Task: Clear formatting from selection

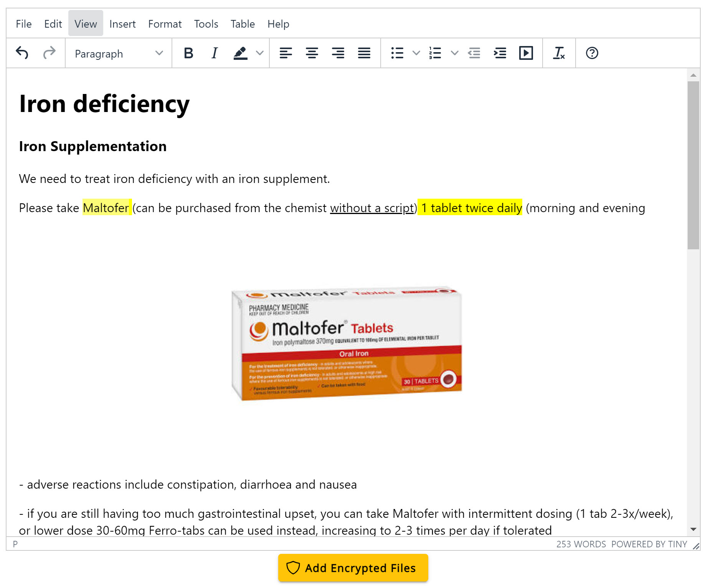Action: click(559, 53)
